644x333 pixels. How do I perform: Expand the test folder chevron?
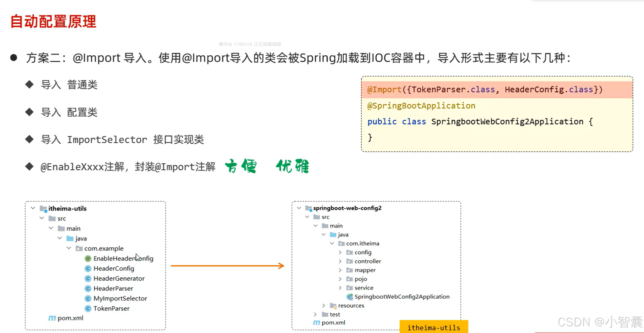click(x=315, y=314)
